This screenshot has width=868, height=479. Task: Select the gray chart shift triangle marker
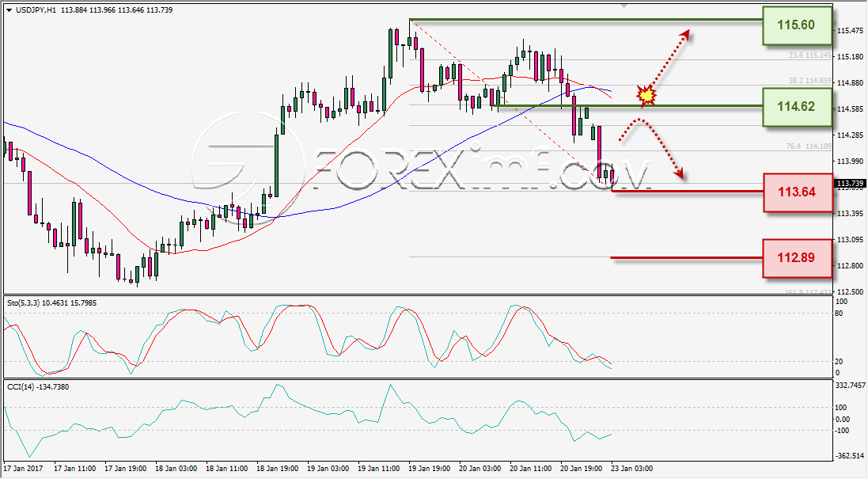point(624,6)
